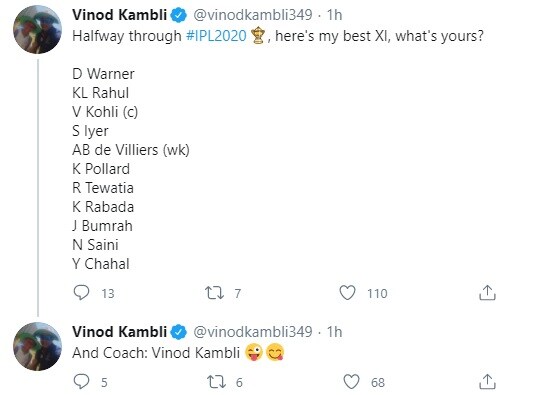Like the Coach Vinod Kambli tweet
The height and width of the screenshot is (395, 560).
click(351, 381)
